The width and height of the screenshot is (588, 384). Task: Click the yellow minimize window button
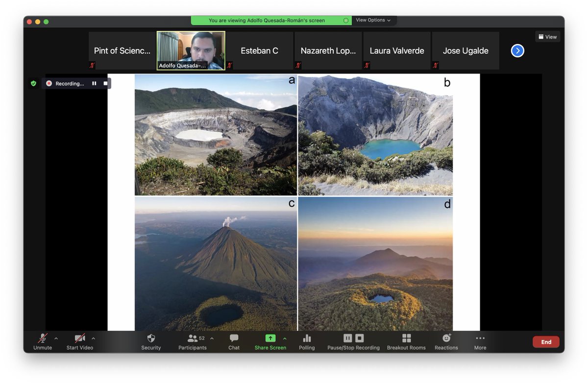(38, 22)
